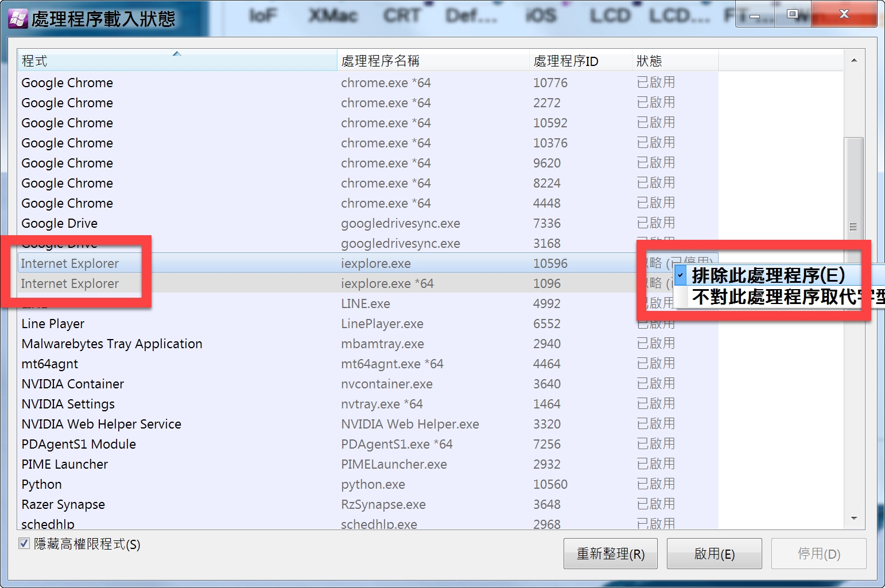The height and width of the screenshot is (588, 885).
Task: Click the 啟用(E) button
Action: click(x=715, y=554)
